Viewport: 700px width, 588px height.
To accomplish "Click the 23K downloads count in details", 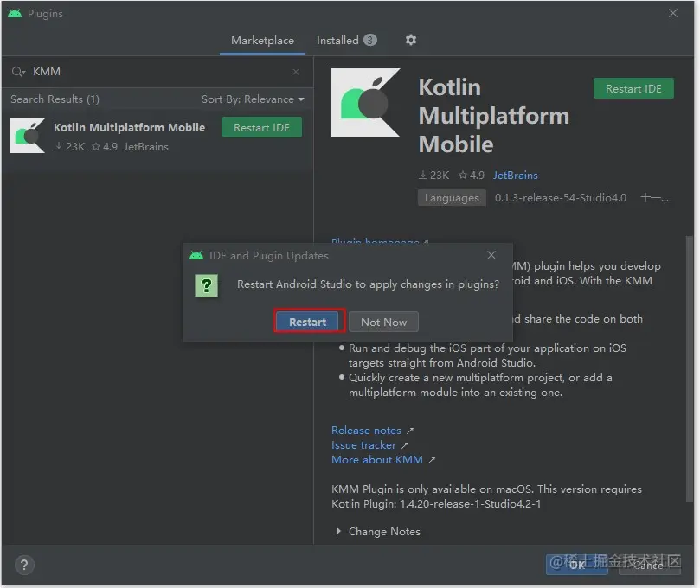I will pyautogui.click(x=433, y=176).
